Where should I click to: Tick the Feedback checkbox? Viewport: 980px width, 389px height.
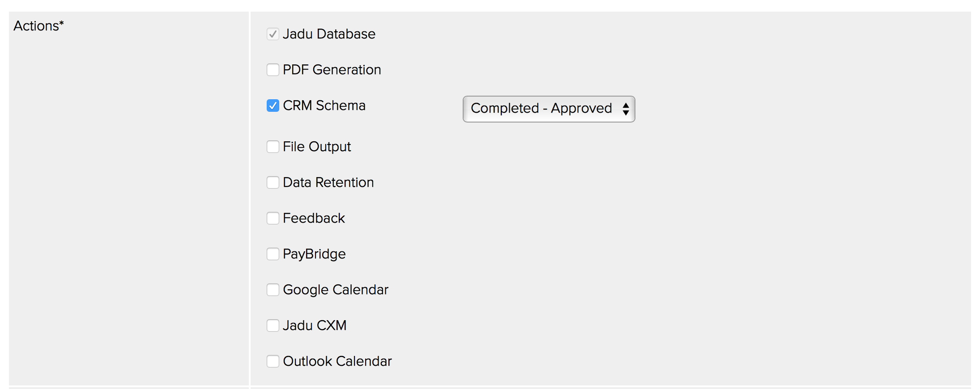click(273, 218)
